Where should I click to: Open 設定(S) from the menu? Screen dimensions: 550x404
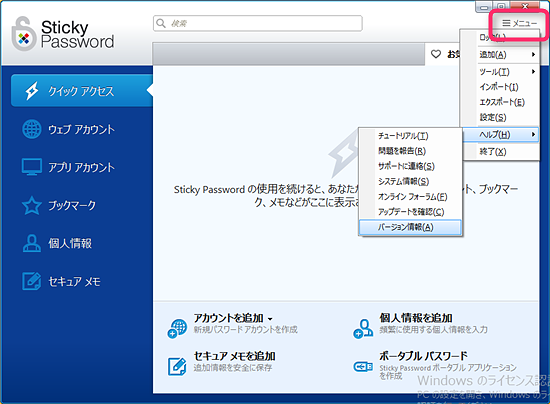coord(500,117)
